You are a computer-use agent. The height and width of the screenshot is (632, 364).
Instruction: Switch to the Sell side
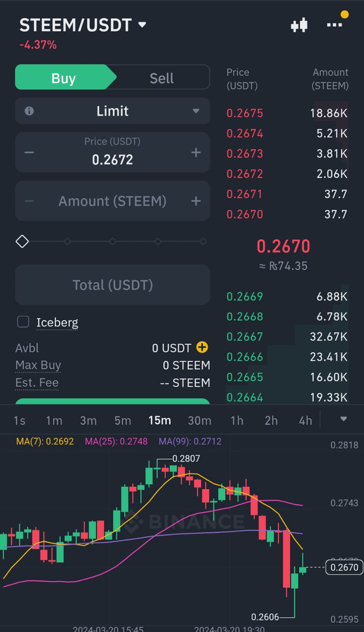pyautogui.click(x=162, y=78)
